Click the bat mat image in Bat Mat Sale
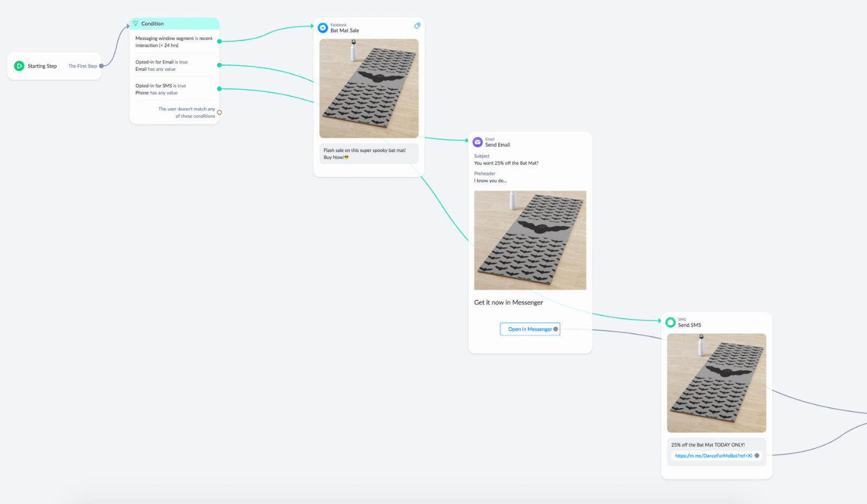 [369, 88]
